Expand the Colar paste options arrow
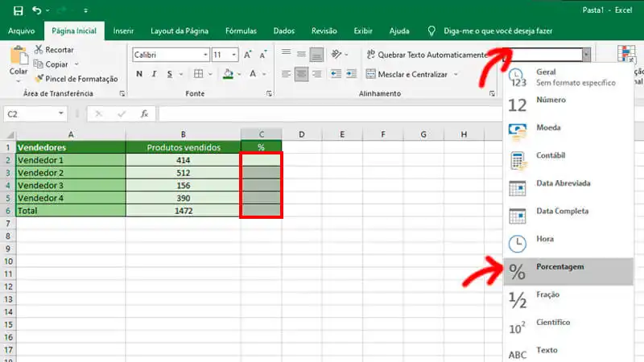The image size is (644, 362). pyautogui.click(x=19, y=81)
